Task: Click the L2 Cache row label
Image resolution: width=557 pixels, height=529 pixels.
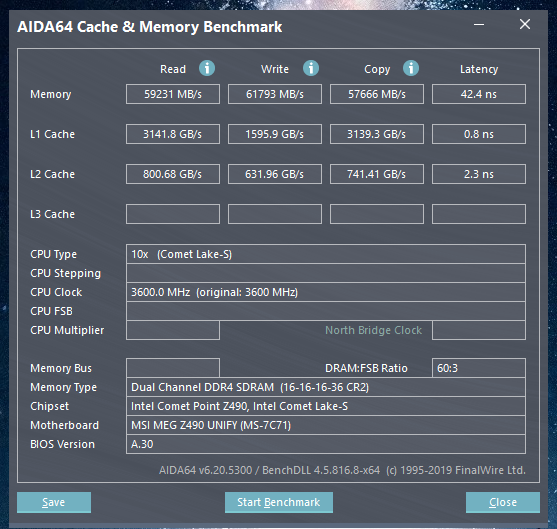Action: pos(53,174)
